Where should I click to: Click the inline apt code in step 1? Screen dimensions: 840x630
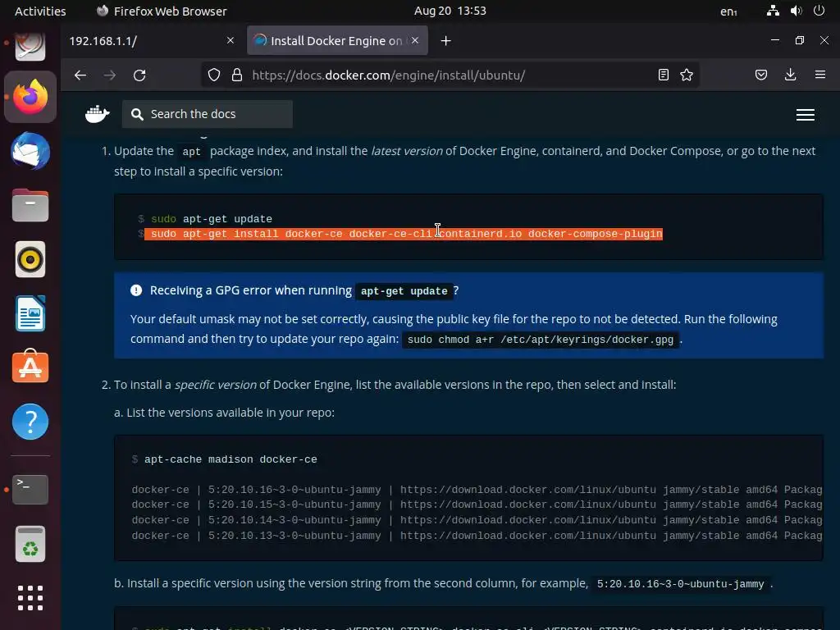pos(191,152)
